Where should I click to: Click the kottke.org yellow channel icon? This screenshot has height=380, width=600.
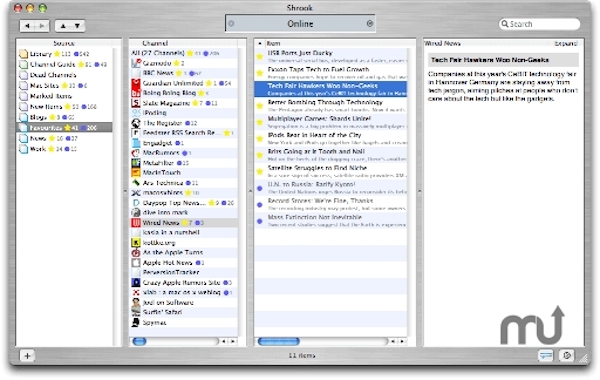[136, 243]
